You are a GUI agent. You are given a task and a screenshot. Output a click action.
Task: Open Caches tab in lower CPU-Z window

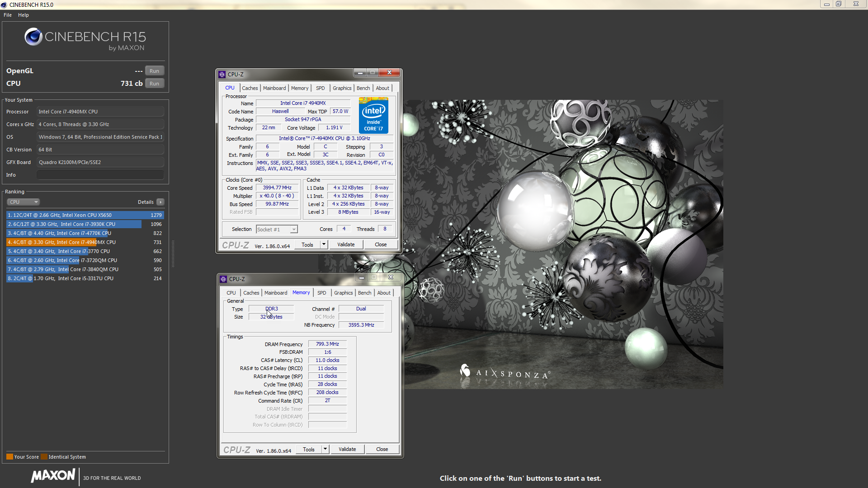tap(251, 293)
